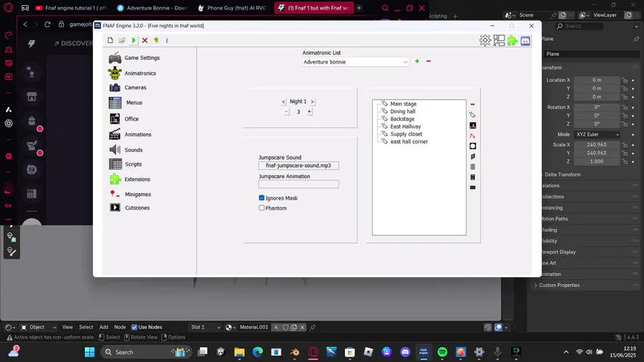The height and width of the screenshot is (362, 644).
Task: Click the white circle icon beside path list
Action: (473, 146)
